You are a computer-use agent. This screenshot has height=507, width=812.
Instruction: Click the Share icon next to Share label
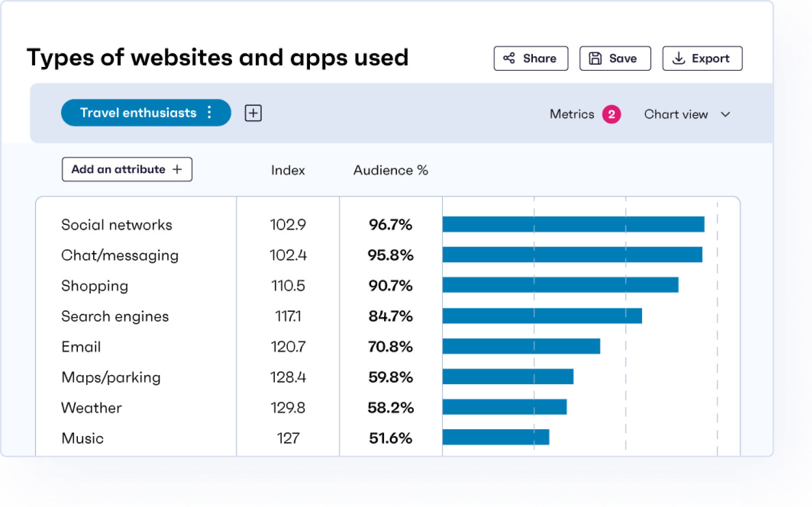point(509,58)
